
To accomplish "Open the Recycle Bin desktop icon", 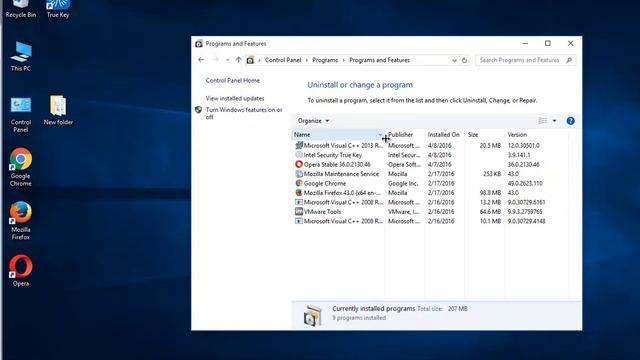I will 20,9.
